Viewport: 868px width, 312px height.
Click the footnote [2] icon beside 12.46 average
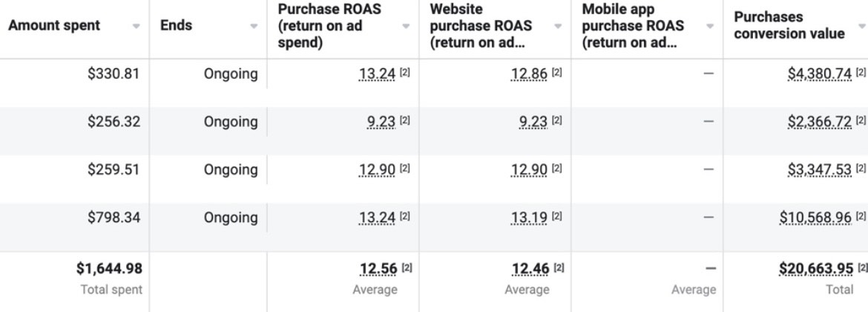click(x=557, y=267)
